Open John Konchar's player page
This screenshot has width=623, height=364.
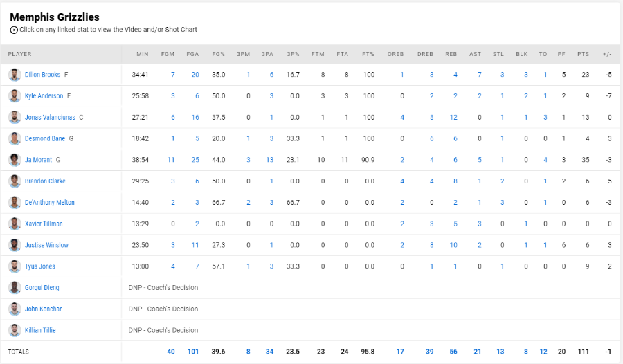pos(44,309)
